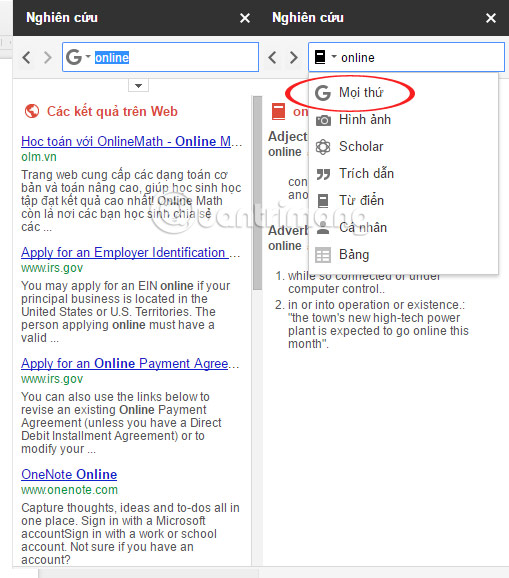
Task: Click definition text 'in or into operation or existence.:'
Action: pos(376,305)
